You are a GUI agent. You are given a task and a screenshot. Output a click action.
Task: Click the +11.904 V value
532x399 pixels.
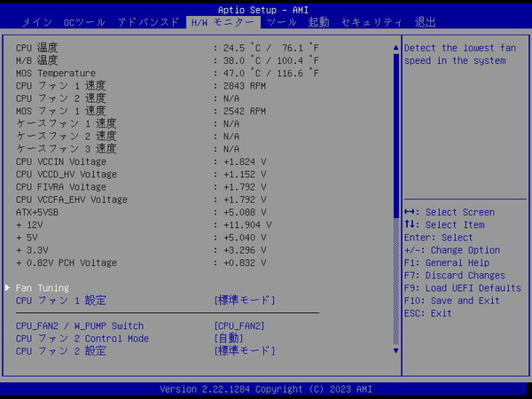[247, 225]
